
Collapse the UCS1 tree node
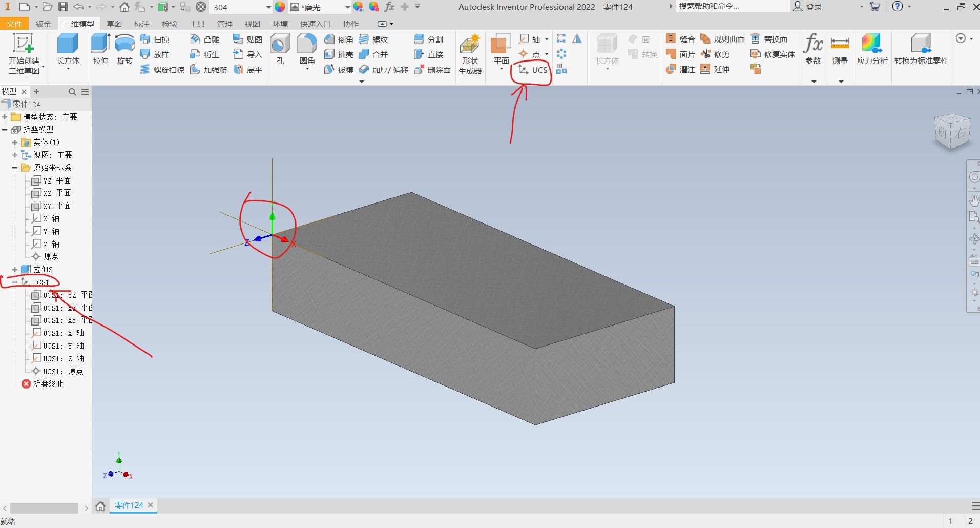click(x=15, y=282)
